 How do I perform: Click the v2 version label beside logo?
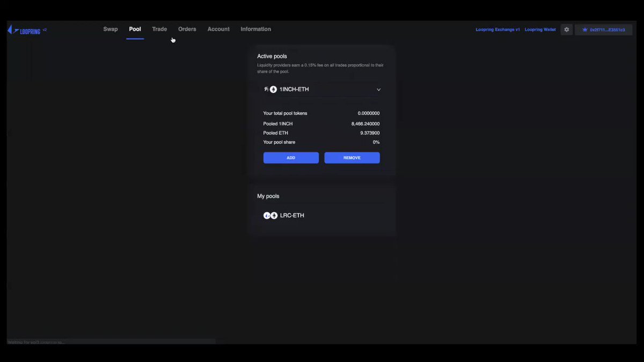tap(45, 30)
